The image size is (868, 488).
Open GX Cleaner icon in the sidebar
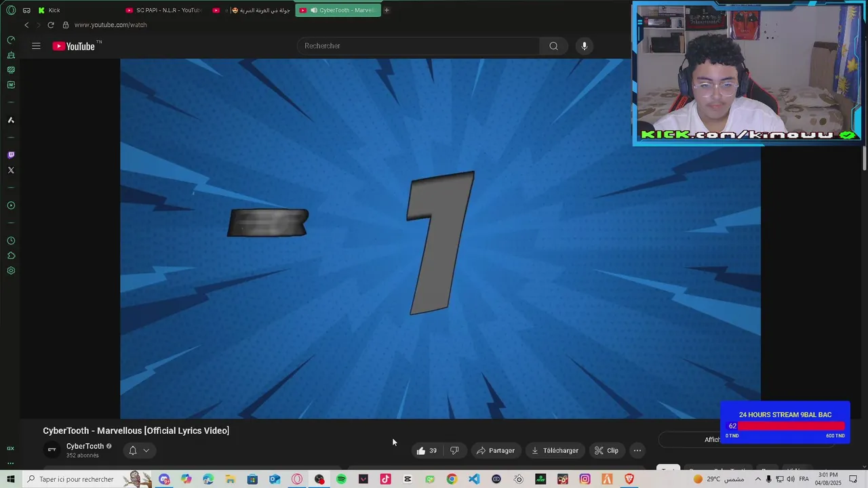coord(11,55)
